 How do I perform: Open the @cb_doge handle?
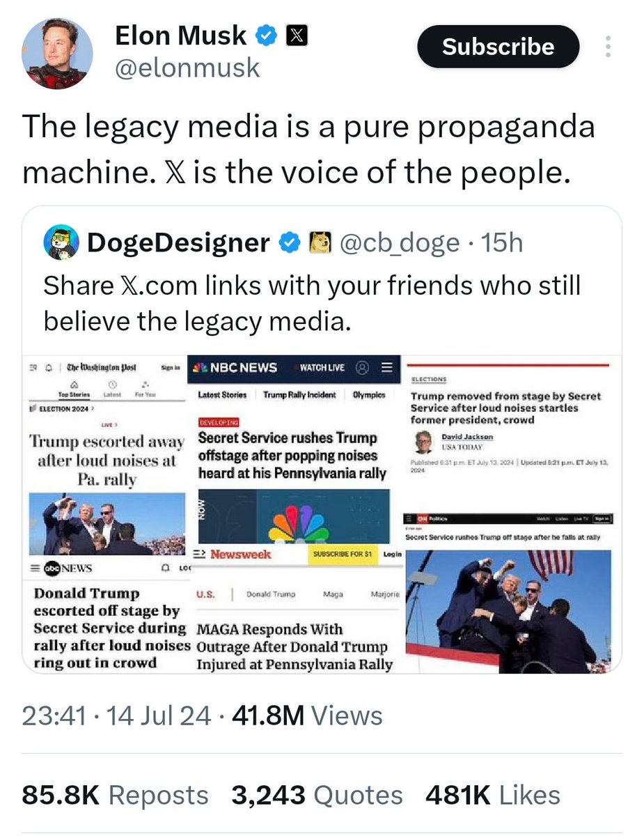pyautogui.click(x=399, y=242)
